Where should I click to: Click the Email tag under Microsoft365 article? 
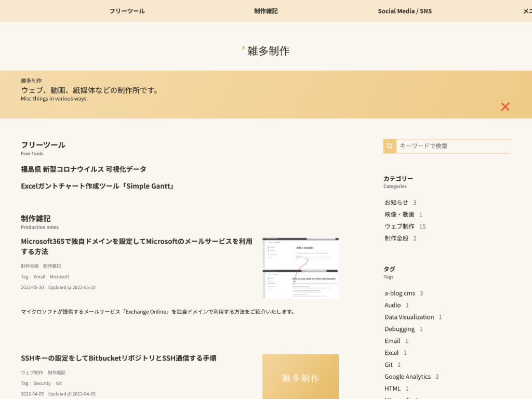(39, 277)
